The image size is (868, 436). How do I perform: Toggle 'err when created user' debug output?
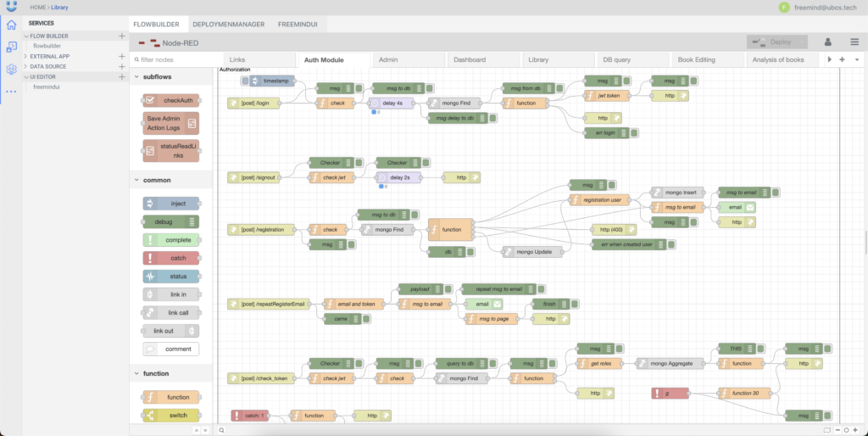(x=671, y=244)
